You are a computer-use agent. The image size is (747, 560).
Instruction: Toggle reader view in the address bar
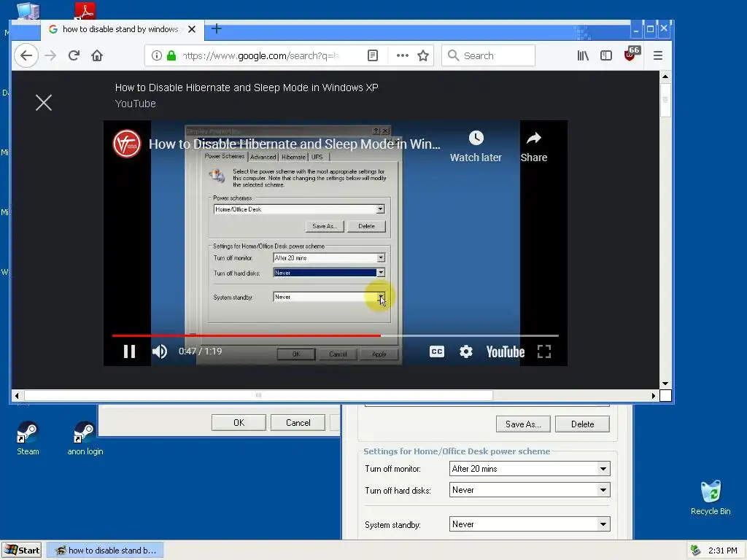point(373,55)
